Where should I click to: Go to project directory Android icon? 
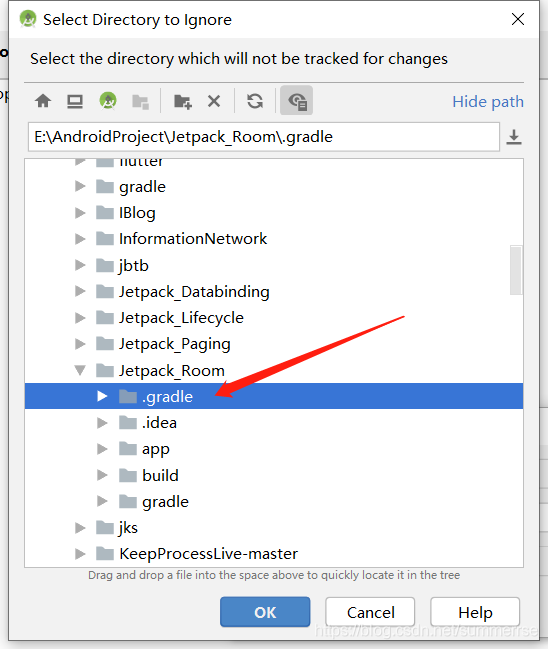pyautogui.click(x=108, y=101)
